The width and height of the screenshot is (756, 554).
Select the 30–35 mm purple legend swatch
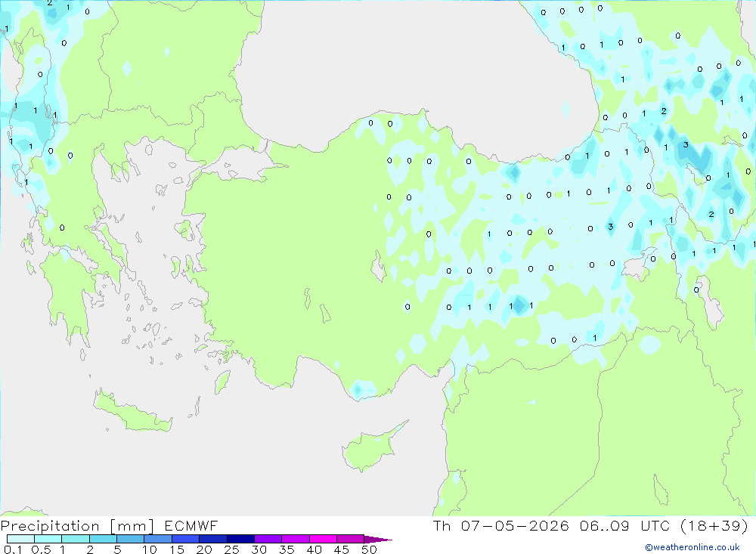click(x=268, y=539)
